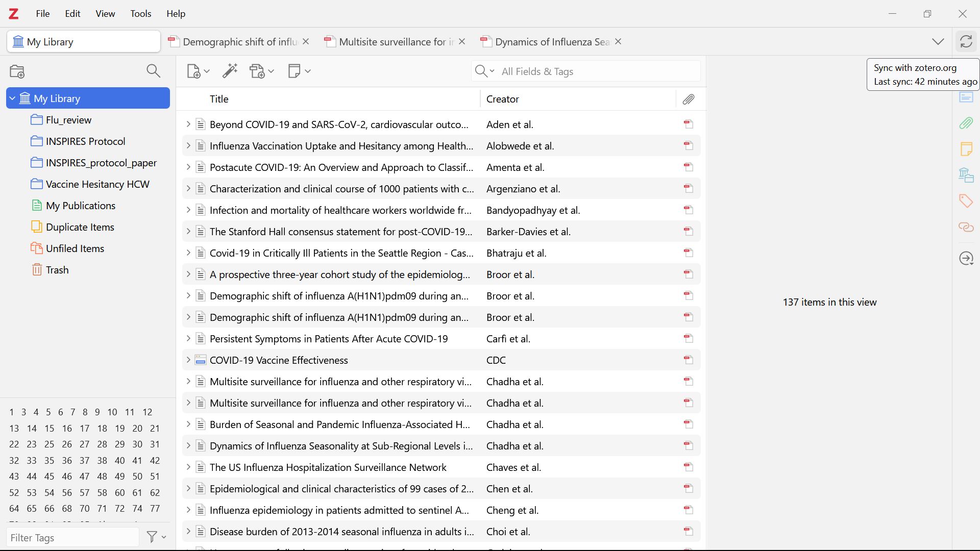
Task: Open the tag filter options dropdown
Action: pyautogui.click(x=156, y=537)
